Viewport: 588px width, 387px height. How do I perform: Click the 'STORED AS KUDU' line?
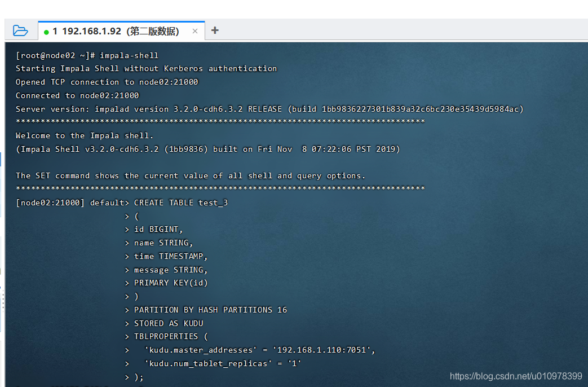(169, 324)
